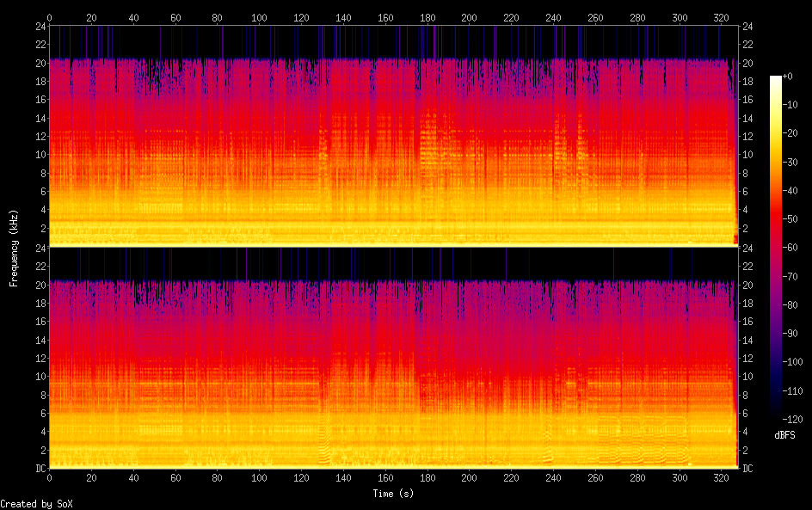The image size is (812, 510).
Task: Click the 240 tick on the bottom time axis
Action: (554, 477)
